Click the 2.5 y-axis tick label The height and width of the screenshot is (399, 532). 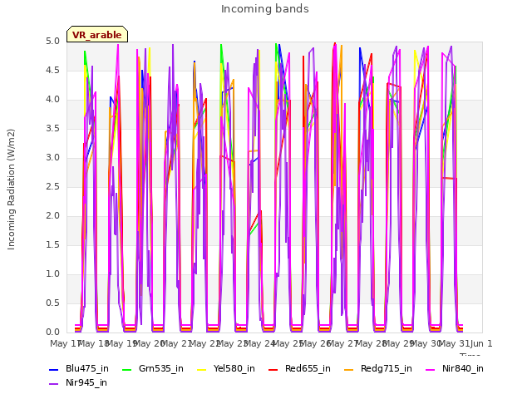point(52,186)
